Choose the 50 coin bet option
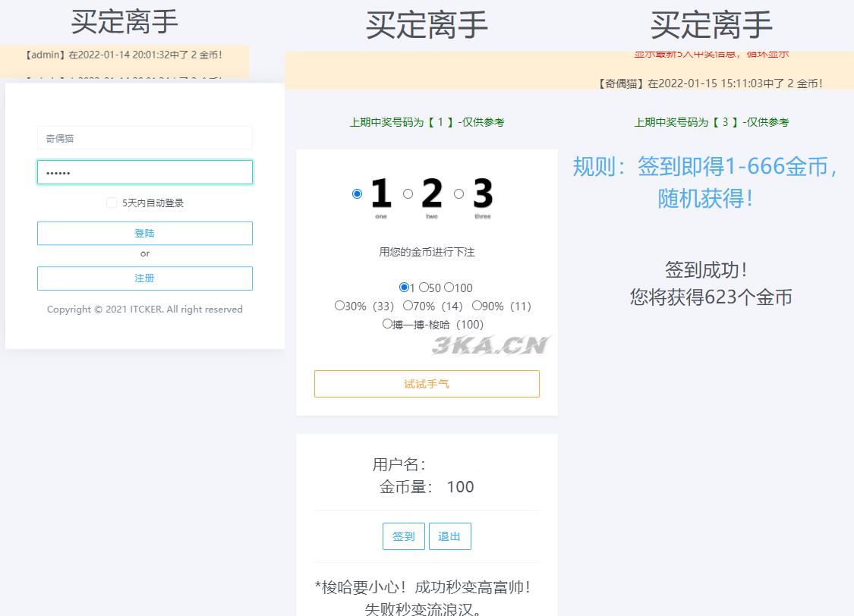The height and width of the screenshot is (616, 854). click(424, 288)
